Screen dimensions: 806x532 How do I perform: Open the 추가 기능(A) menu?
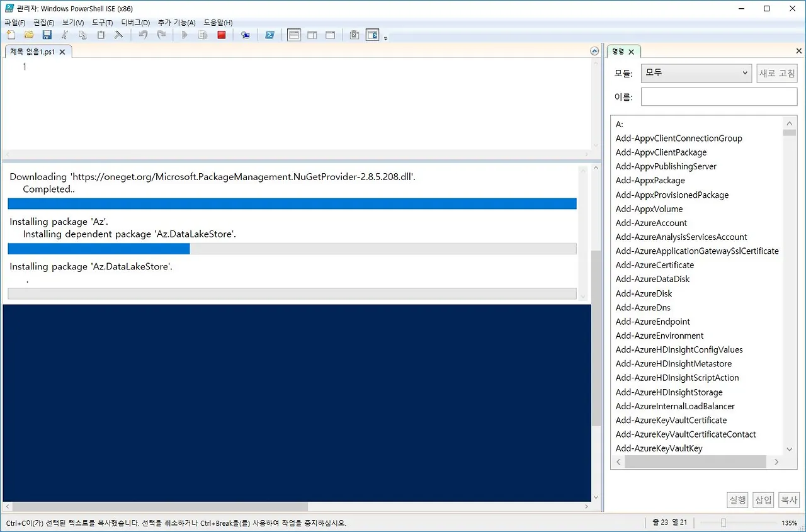(176, 23)
